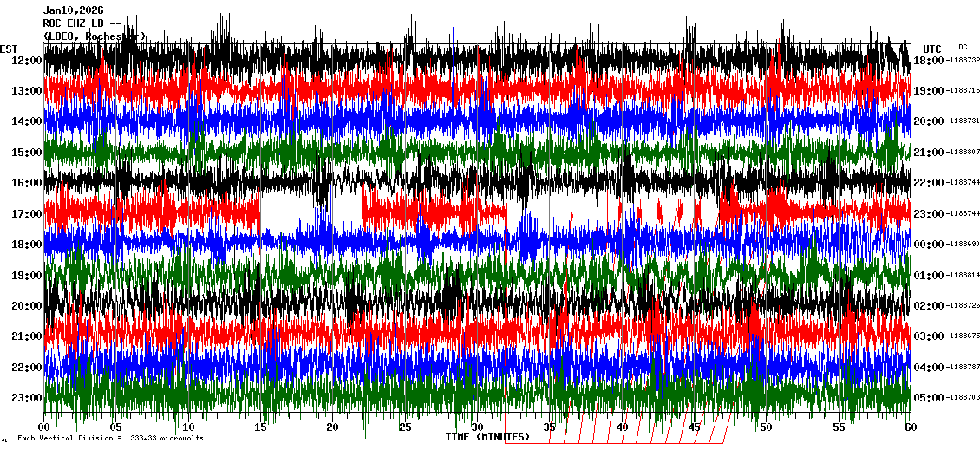This screenshot has height=450, width=980.
Task: Click the 17:00 EST row label
Action: 26,214
